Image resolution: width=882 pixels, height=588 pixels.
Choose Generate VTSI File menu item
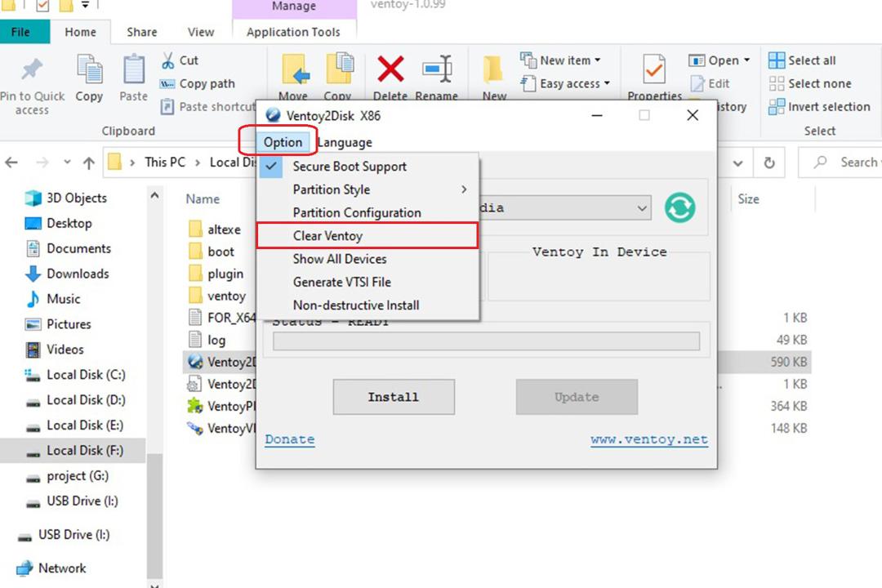pos(367,282)
